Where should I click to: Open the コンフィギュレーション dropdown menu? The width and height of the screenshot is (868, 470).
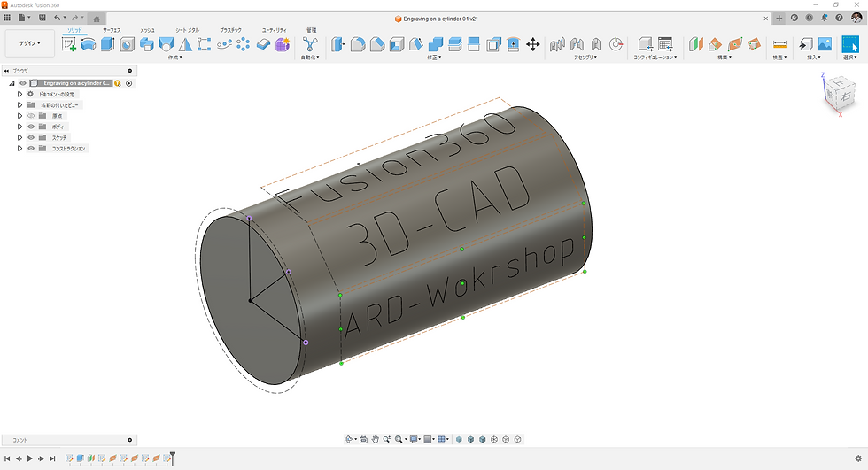[x=655, y=58]
